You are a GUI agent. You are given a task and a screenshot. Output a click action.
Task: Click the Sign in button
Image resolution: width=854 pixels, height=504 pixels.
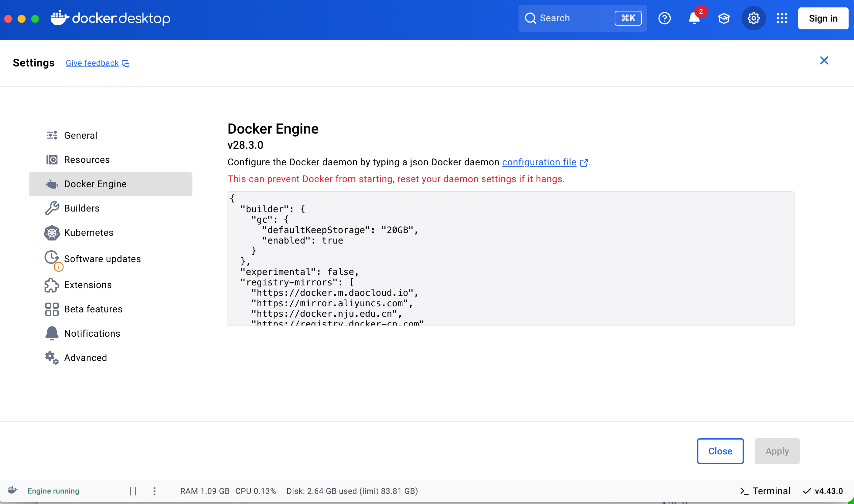[823, 18]
